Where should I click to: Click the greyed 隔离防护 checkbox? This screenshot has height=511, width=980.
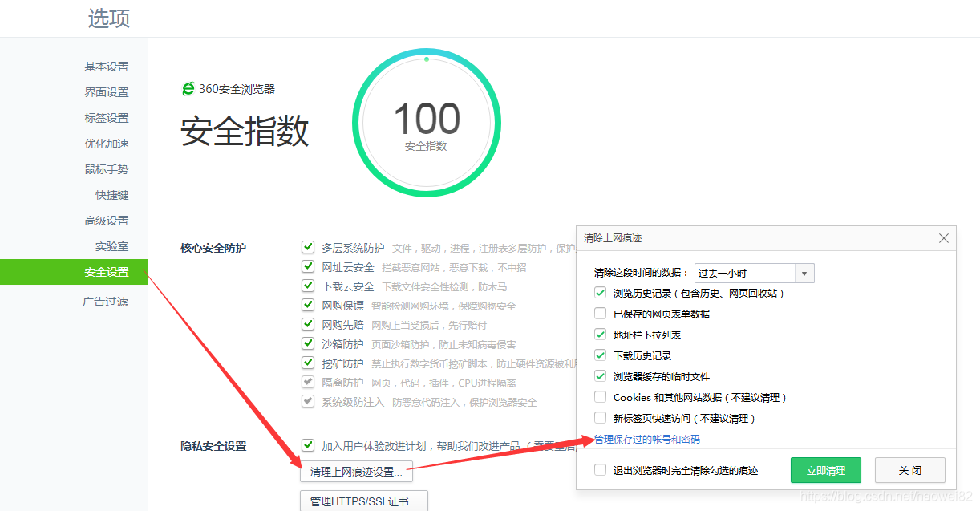pyautogui.click(x=308, y=382)
